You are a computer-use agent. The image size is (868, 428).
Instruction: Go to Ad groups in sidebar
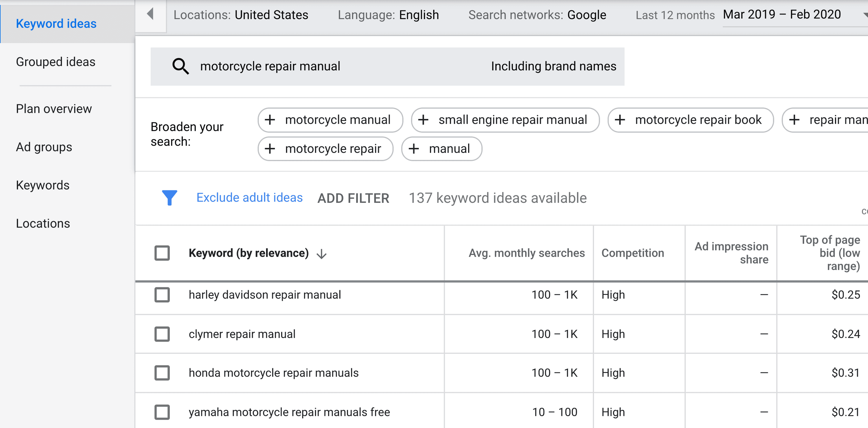pos(44,147)
